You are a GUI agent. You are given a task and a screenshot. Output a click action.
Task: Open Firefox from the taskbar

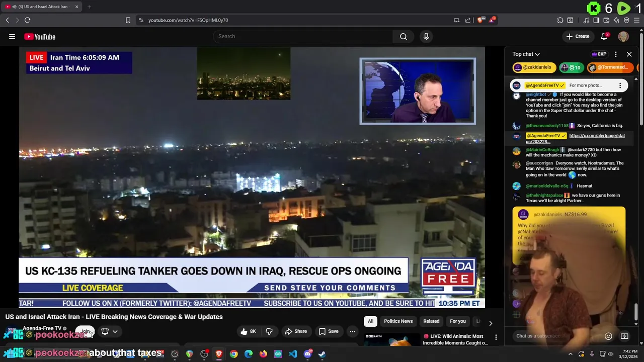click(263, 354)
